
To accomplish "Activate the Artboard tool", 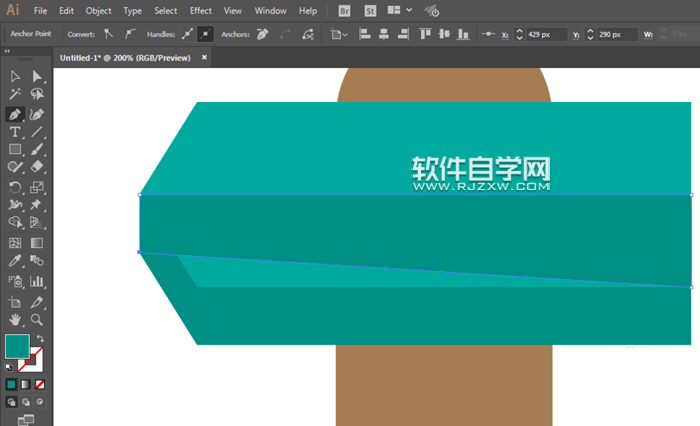I will (x=15, y=302).
